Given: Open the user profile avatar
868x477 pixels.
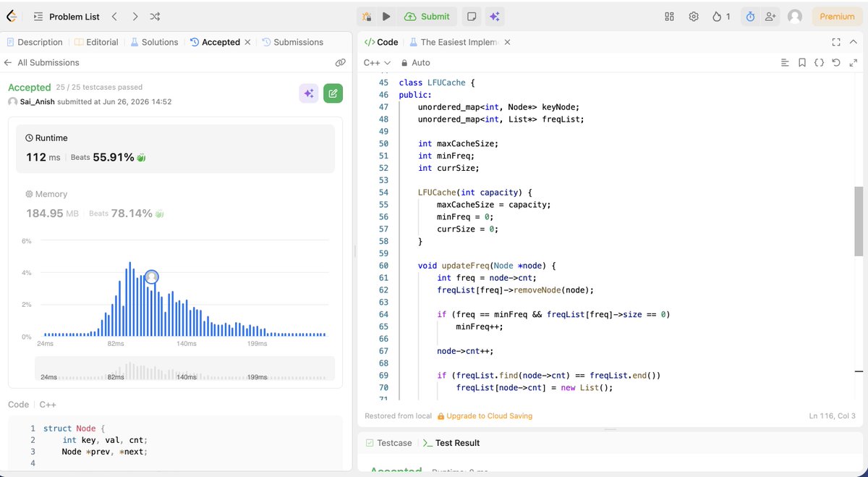Looking at the screenshot, I should coord(795,16).
